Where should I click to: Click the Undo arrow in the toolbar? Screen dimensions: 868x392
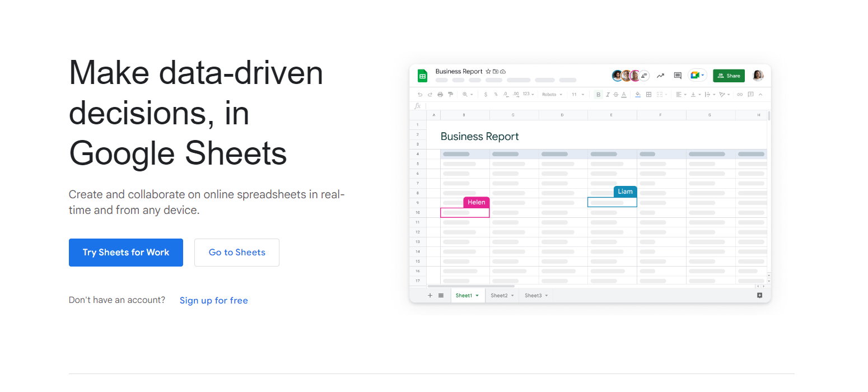coord(420,95)
